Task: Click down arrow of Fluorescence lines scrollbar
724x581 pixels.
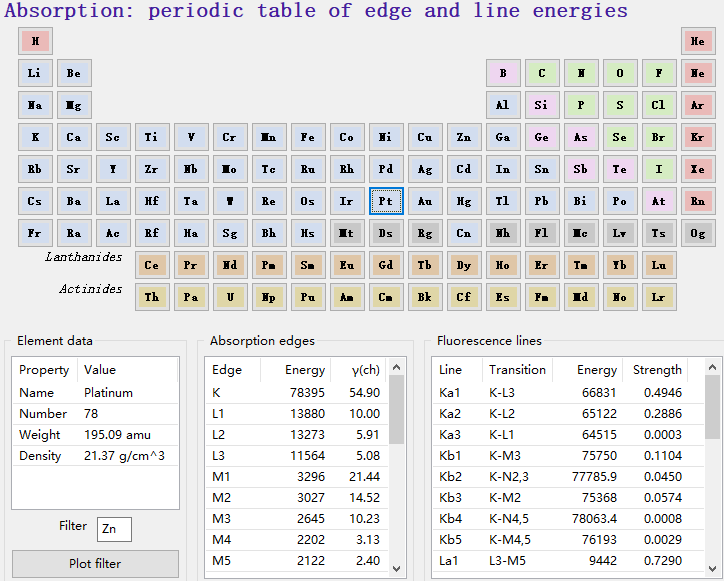Action: [712, 569]
